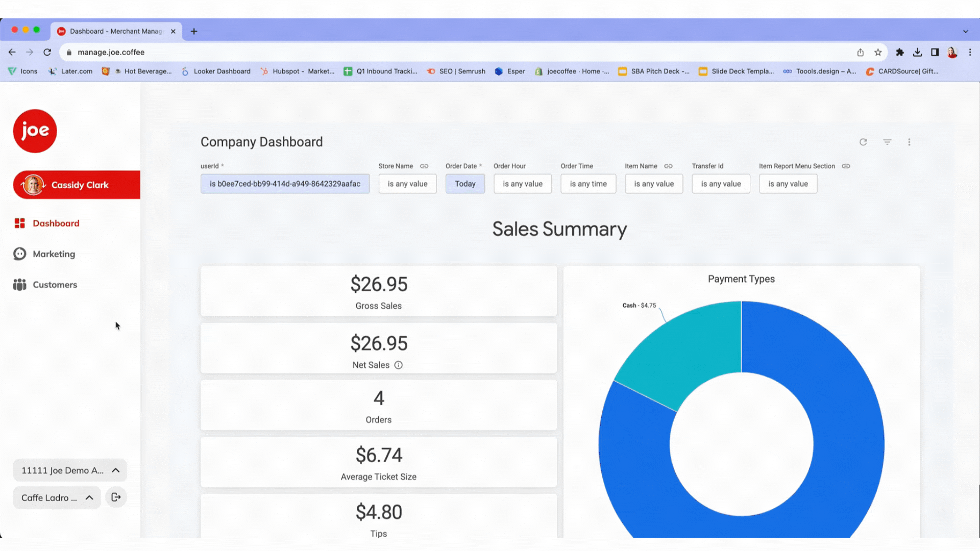Select Dashboard - Merchant Manager tab
980x551 pixels.
[x=116, y=31]
